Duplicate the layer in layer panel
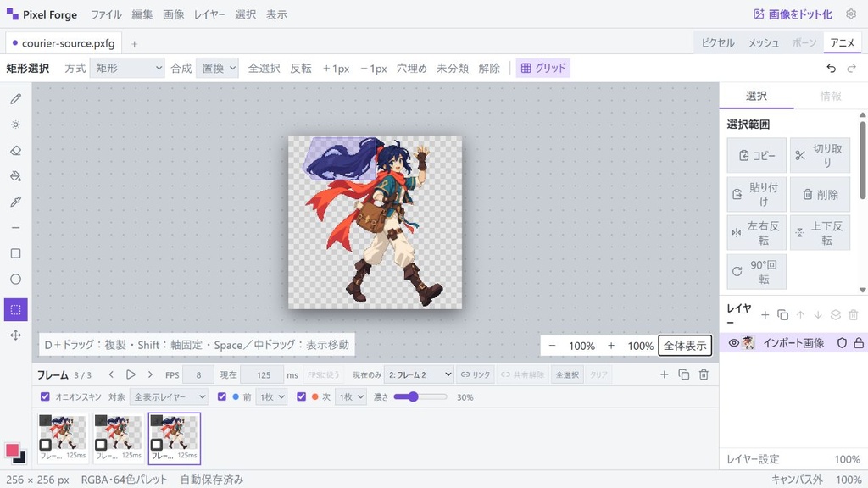Screen dimensions: 868x488 click(x=782, y=315)
